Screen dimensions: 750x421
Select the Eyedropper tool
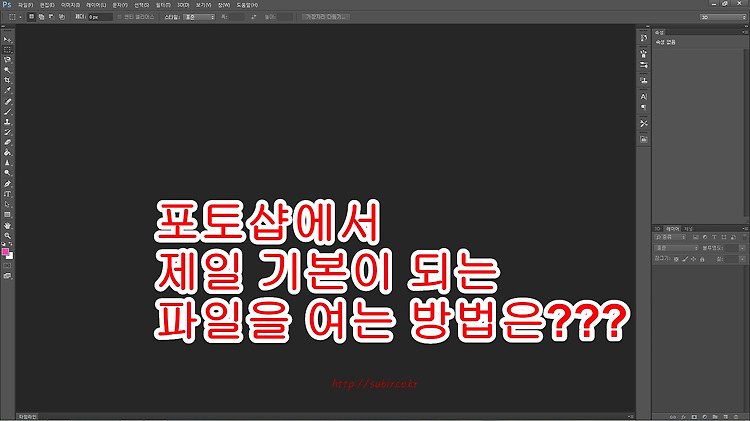[x=7, y=90]
